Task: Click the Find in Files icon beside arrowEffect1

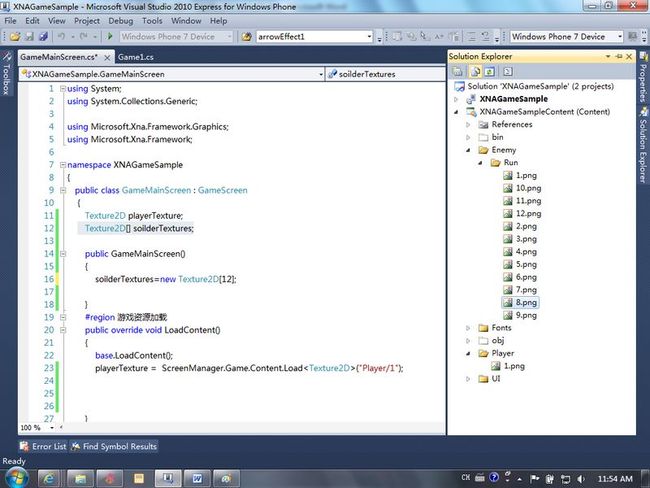Action: click(246, 36)
